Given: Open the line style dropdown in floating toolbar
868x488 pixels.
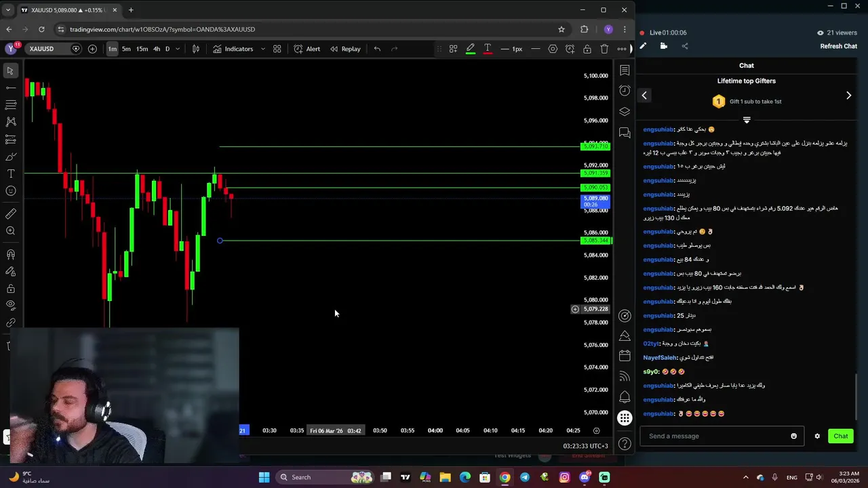Looking at the screenshot, I should click(535, 49).
